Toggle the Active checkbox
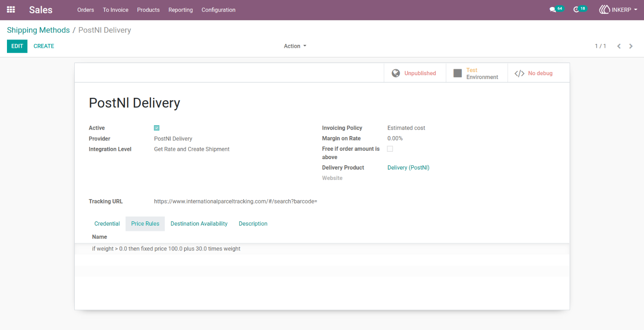This screenshot has width=644, height=330. pyautogui.click(x=156, y=128)
